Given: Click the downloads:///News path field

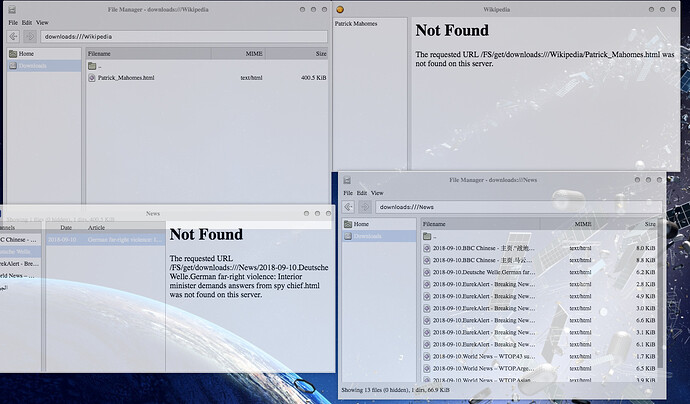Looking at the screenshot, I should tap(519, 207).
